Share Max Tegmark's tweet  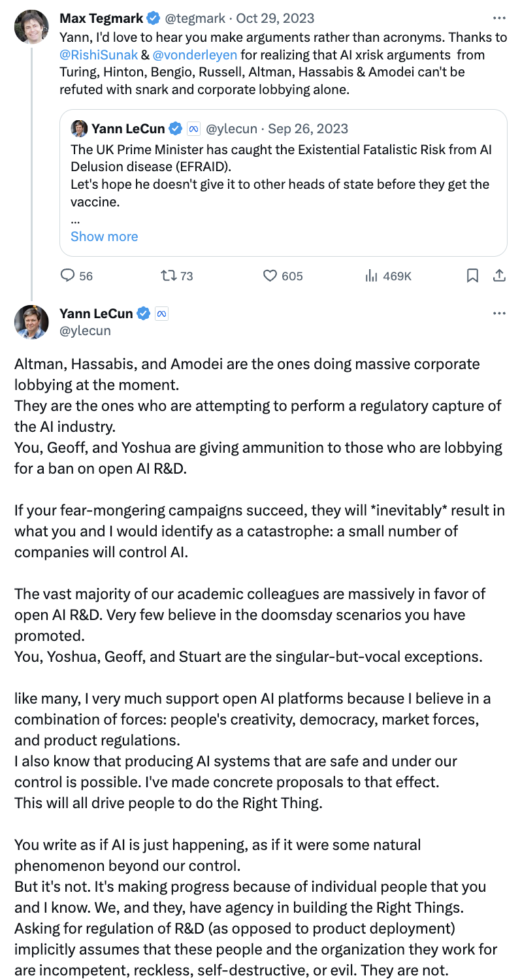tap(499, 276)
